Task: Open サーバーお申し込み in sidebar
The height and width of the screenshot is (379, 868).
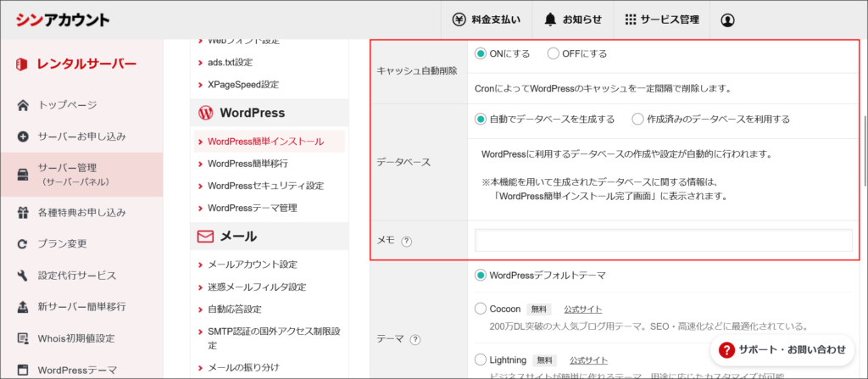Action: tap(81, 137)
